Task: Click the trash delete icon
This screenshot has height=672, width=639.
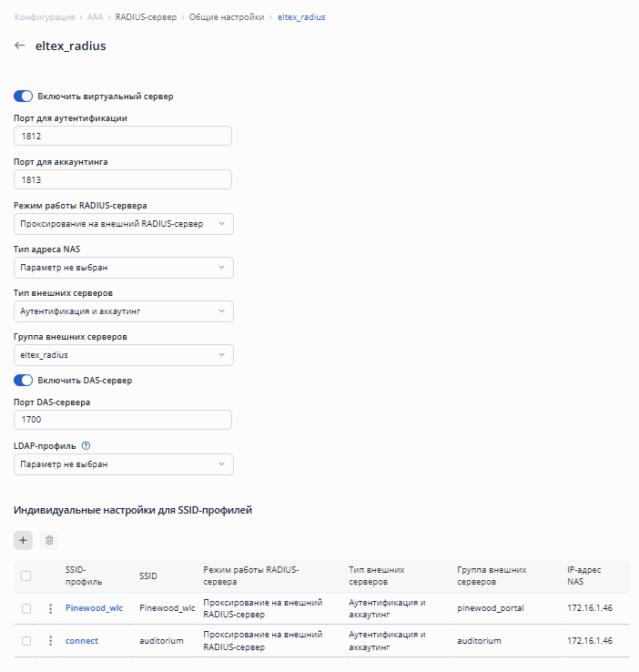Action: click(x=49, y=540)
